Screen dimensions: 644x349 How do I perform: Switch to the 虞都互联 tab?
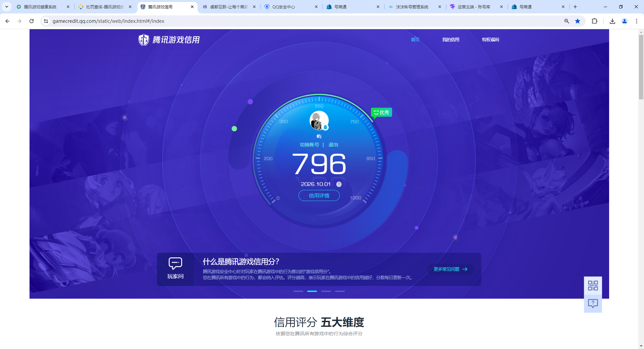229,7
